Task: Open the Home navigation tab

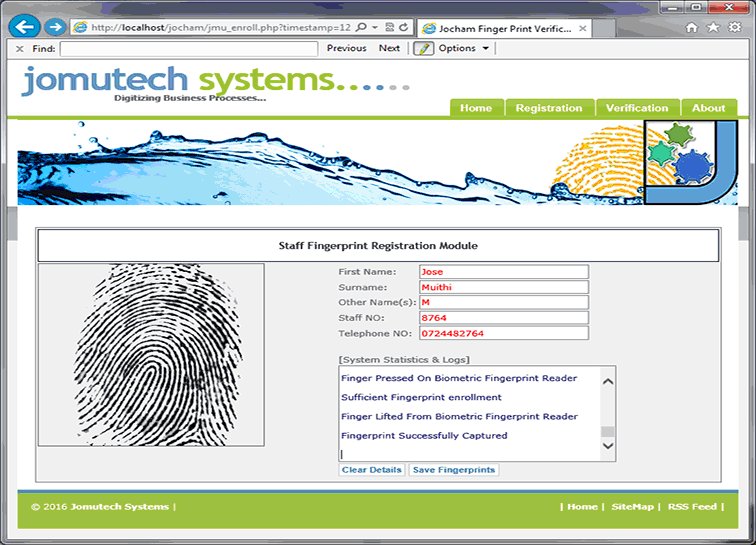Action: click(x=476, y=108)
